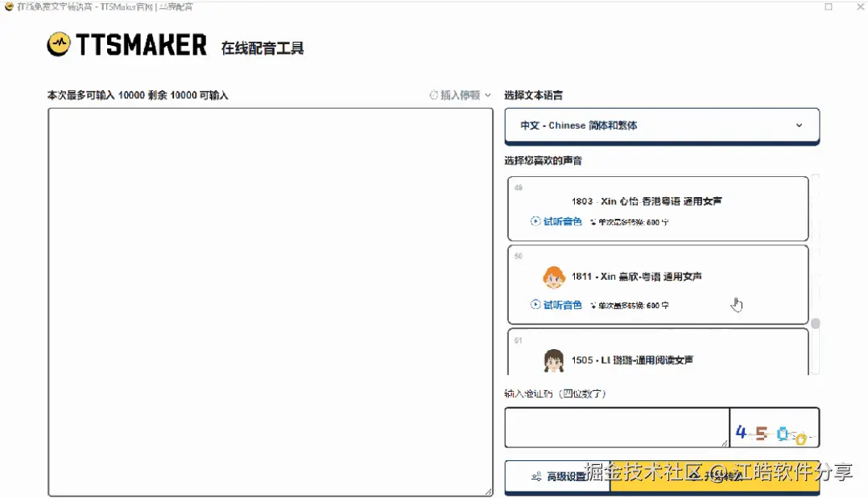Play preview icon for voice 1811
The image size is (868, 498).
pos(535,304)
